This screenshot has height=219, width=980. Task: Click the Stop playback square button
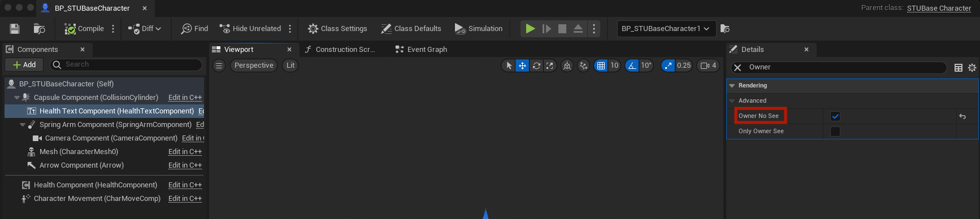pos(562,29)
